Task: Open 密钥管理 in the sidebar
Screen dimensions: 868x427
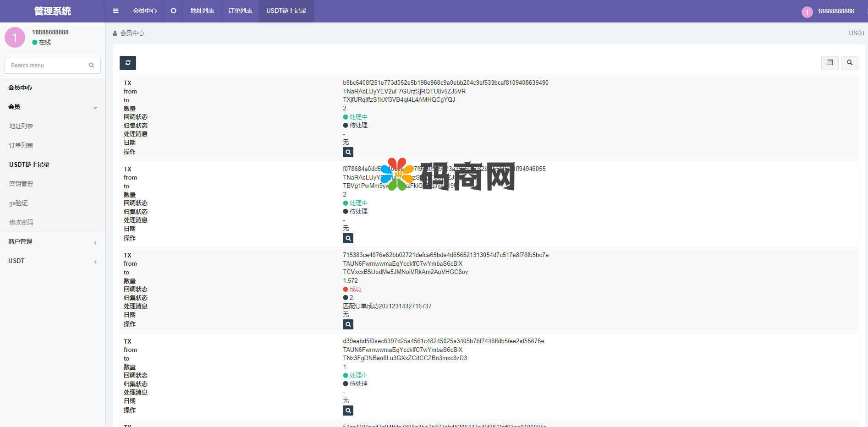Action: click(x=21, y=184)
